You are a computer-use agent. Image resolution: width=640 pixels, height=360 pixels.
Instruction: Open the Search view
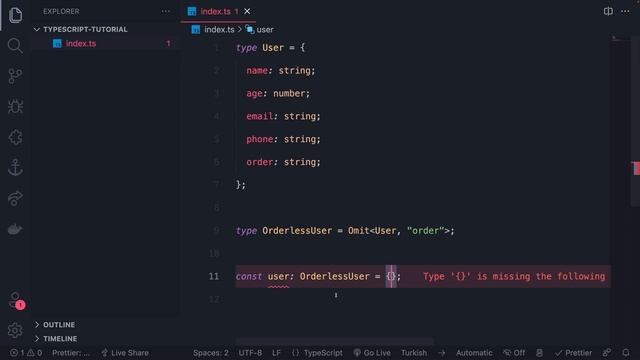click(15, 45)
